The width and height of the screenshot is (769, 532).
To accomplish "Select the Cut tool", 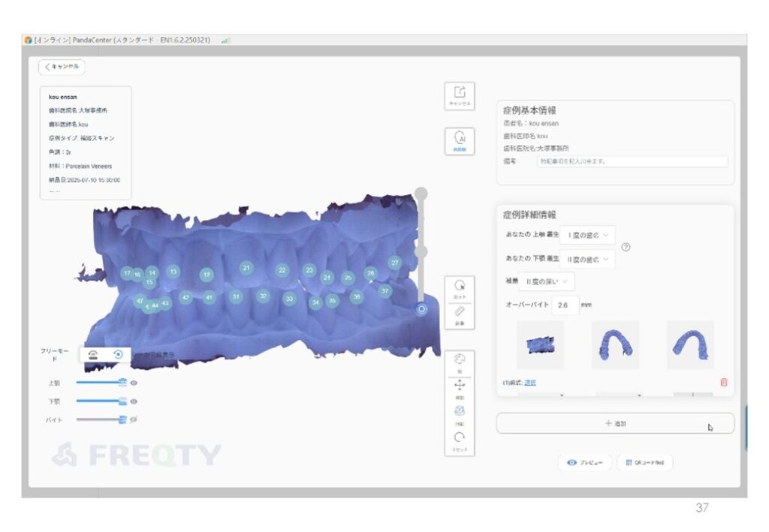I will pos(459,287).
